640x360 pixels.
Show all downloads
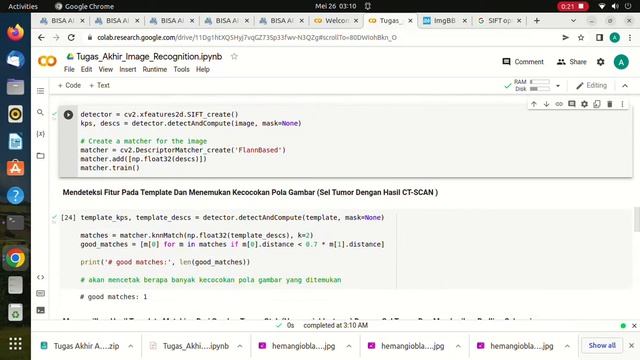point(602,346)
